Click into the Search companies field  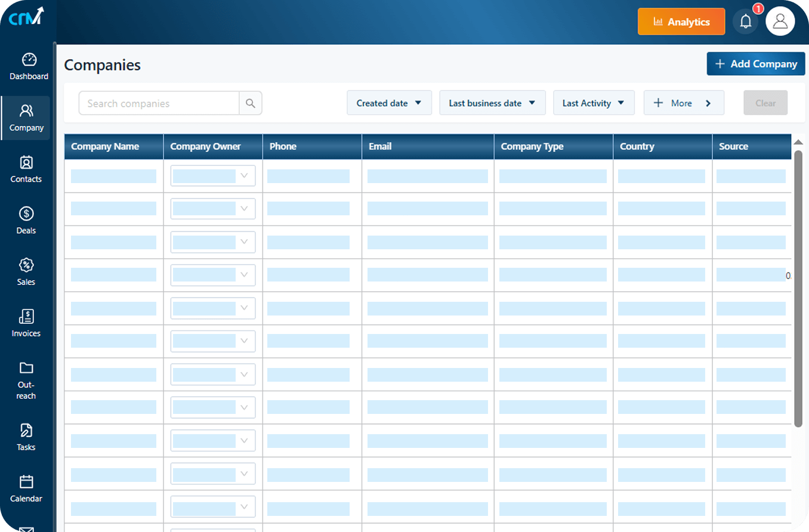point(159,103)
